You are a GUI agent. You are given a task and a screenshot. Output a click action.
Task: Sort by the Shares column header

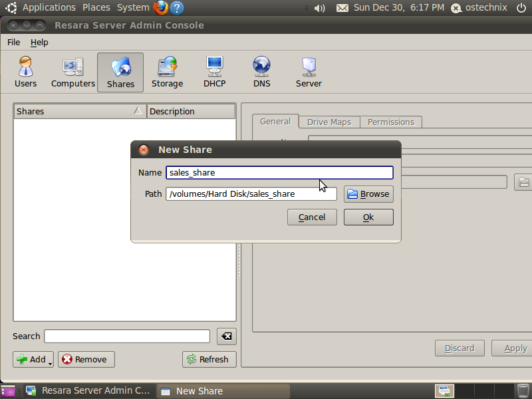[x=80, y=111]
